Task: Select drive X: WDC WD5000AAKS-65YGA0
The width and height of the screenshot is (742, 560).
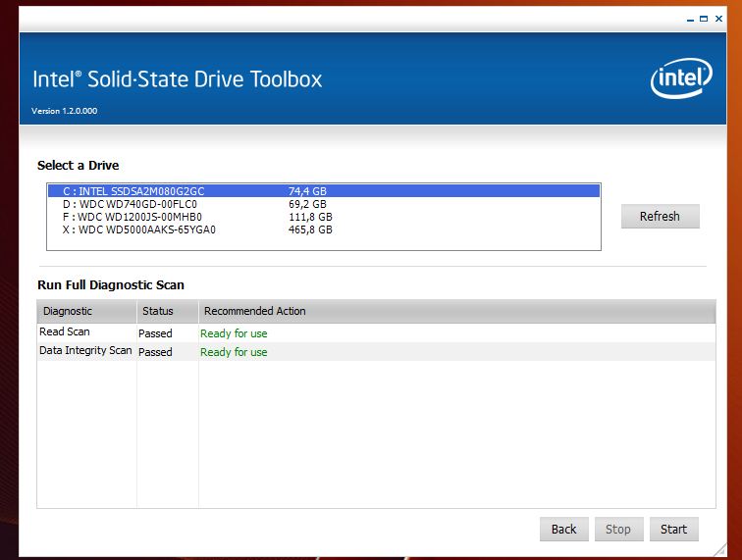Action: pyautogui.click(x=324, y=229)
